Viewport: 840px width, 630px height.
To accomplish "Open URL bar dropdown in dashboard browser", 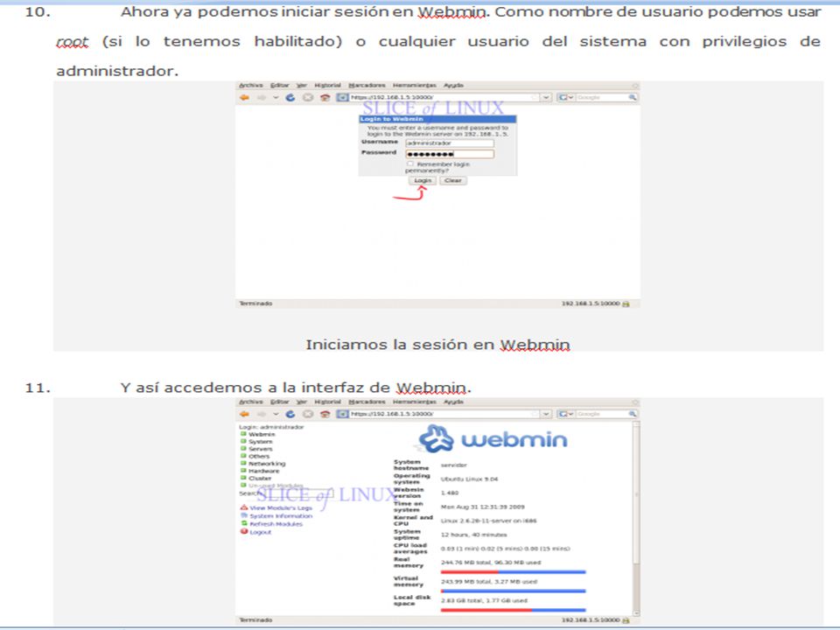I will (546, 414).
